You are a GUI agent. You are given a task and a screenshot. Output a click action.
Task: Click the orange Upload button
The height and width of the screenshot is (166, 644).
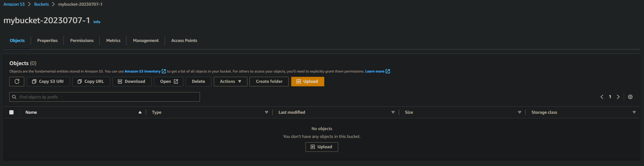click(308, 81)
